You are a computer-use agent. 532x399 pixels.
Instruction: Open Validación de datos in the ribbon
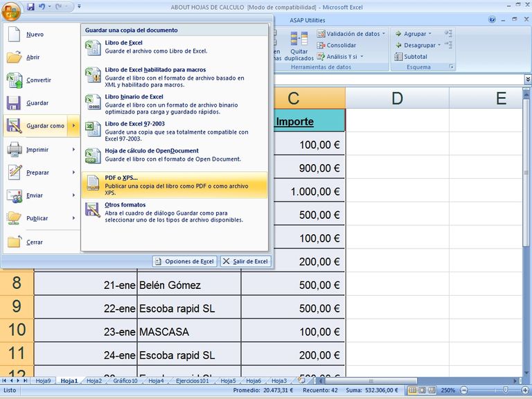click(x=348, y=33)
